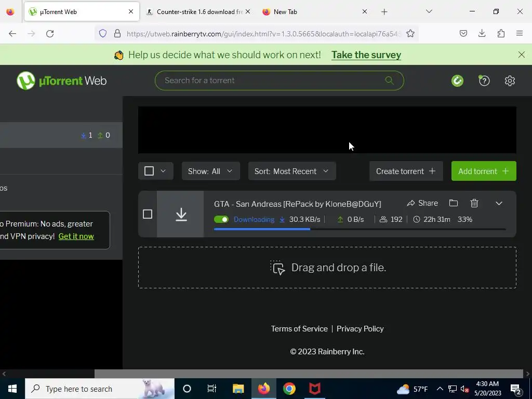Open Task View on the taskbar
The height and width of the screenshot is (399, 532).
[212, 389]
